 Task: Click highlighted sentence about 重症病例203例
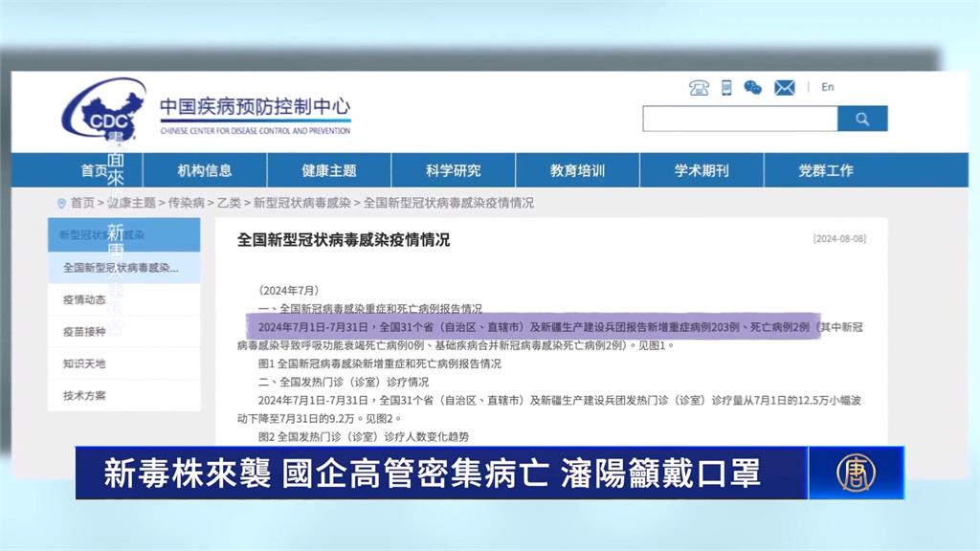533,327
